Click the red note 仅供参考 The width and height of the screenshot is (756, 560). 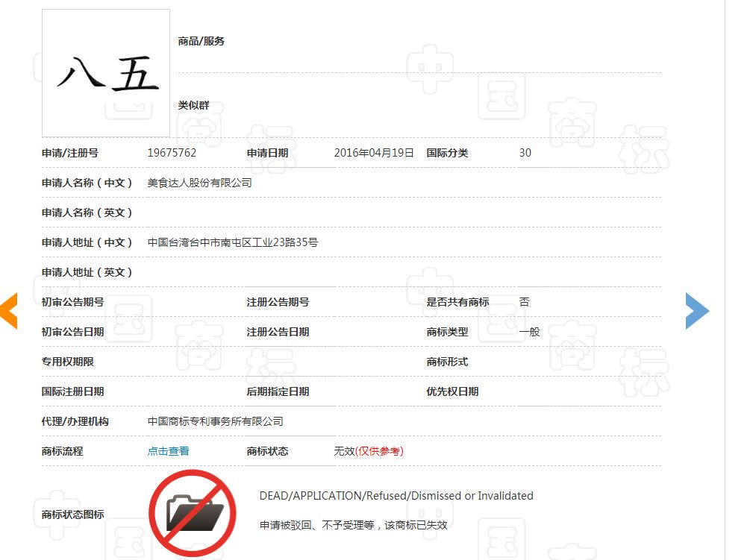(x=379, y=451)
